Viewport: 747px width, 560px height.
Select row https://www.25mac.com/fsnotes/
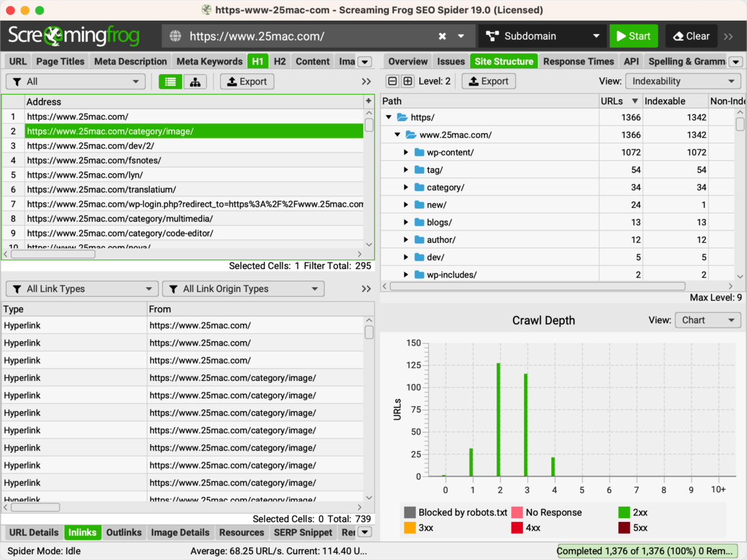pos(194,160)
